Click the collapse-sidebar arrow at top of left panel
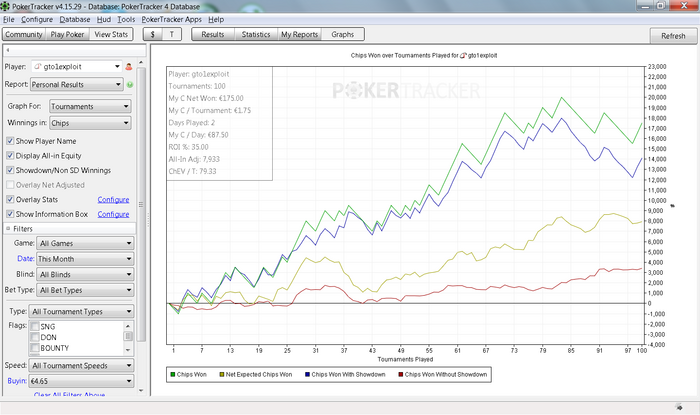 click(x=8, y=50)
